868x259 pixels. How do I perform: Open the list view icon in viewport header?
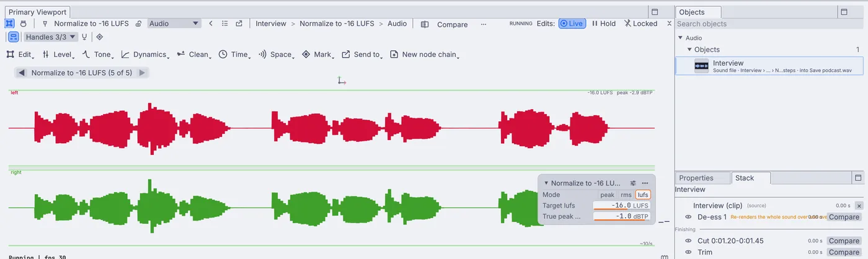pyautogui.click(x=225, y=24)
